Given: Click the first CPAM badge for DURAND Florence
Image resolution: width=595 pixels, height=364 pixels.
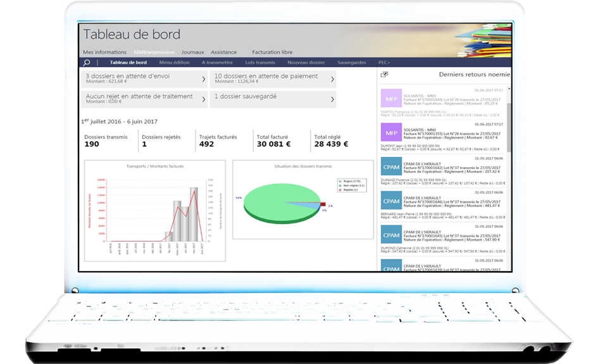Looking at the screenshot, I should 391,167.
